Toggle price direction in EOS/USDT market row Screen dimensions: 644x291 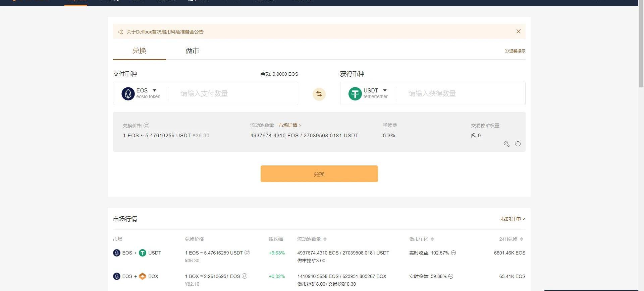pos(247,252)
